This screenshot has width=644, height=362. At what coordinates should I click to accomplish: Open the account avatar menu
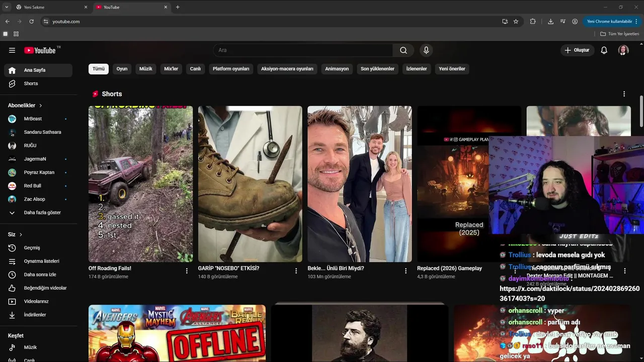tap(623, 50)
